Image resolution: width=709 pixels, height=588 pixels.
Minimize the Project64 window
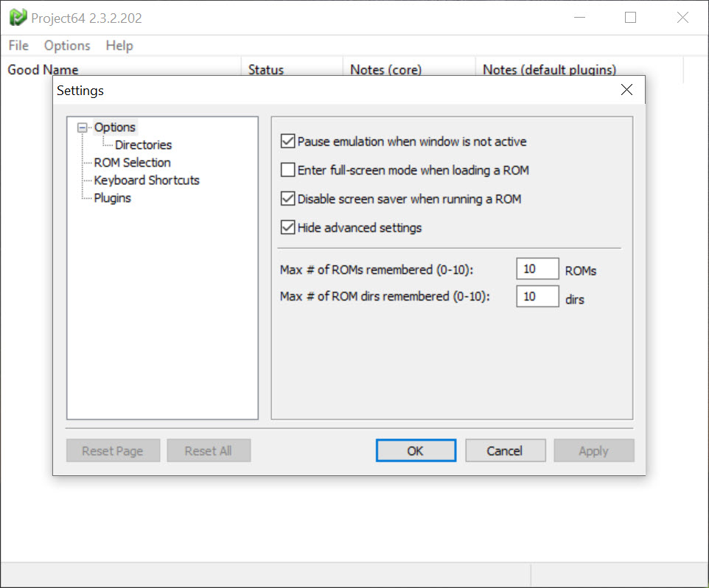point(580,18)
